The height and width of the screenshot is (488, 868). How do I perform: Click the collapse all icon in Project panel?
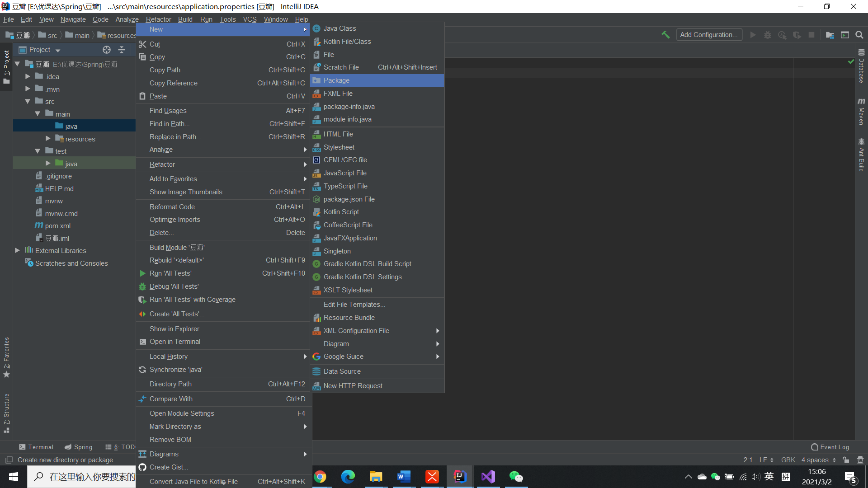point(121,50)
